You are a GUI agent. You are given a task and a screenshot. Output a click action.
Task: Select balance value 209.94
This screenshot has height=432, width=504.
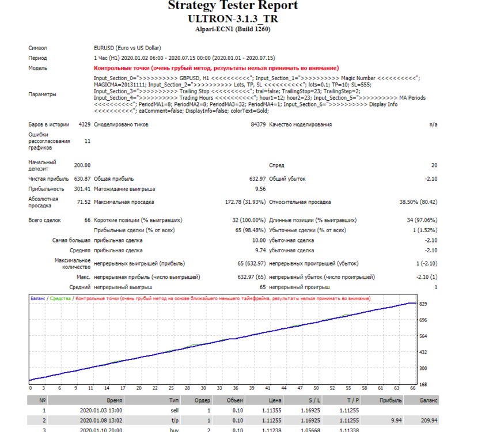point(429,420)
